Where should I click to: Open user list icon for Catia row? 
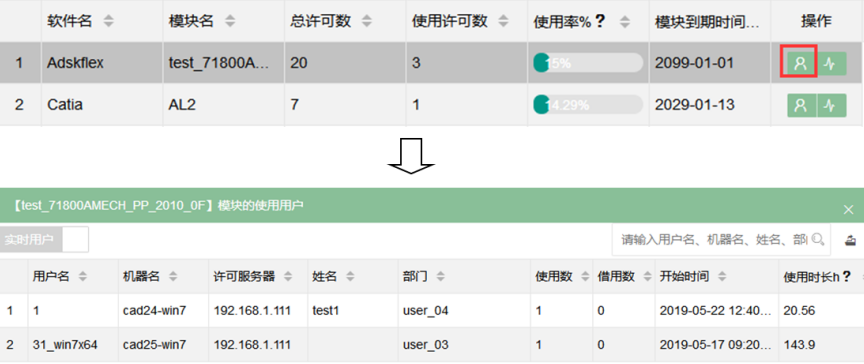[x=802, y=105]
